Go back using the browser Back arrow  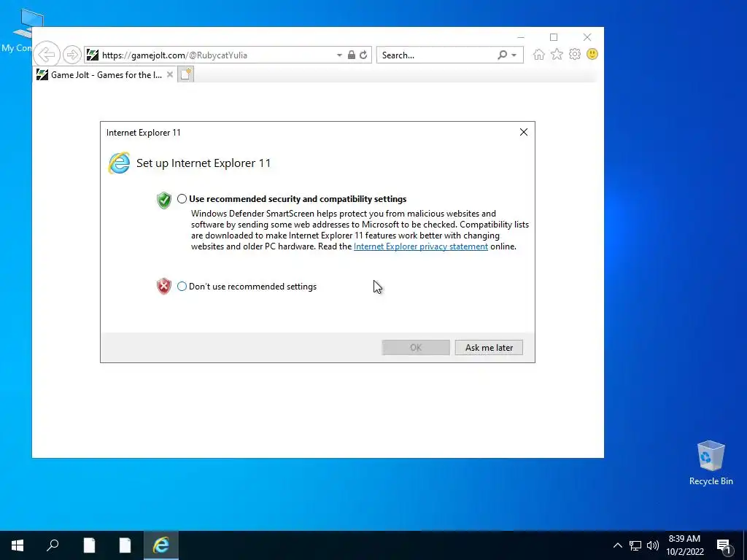pos(47,55)
